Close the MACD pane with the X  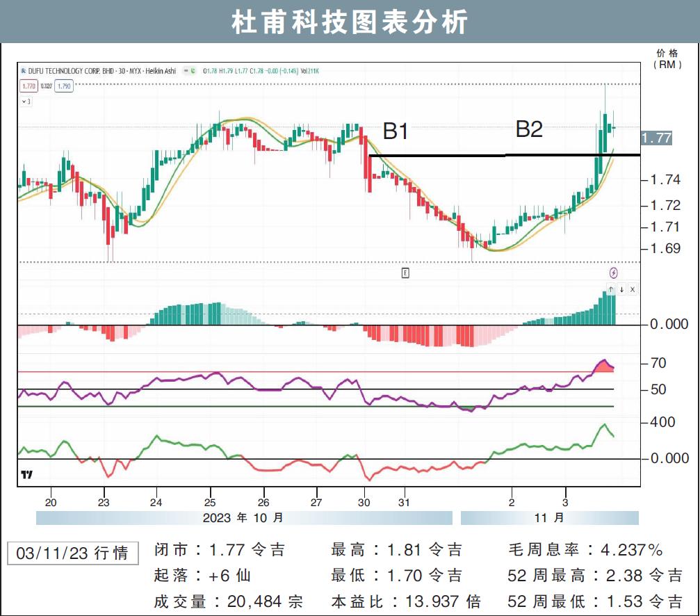point(633,289)
